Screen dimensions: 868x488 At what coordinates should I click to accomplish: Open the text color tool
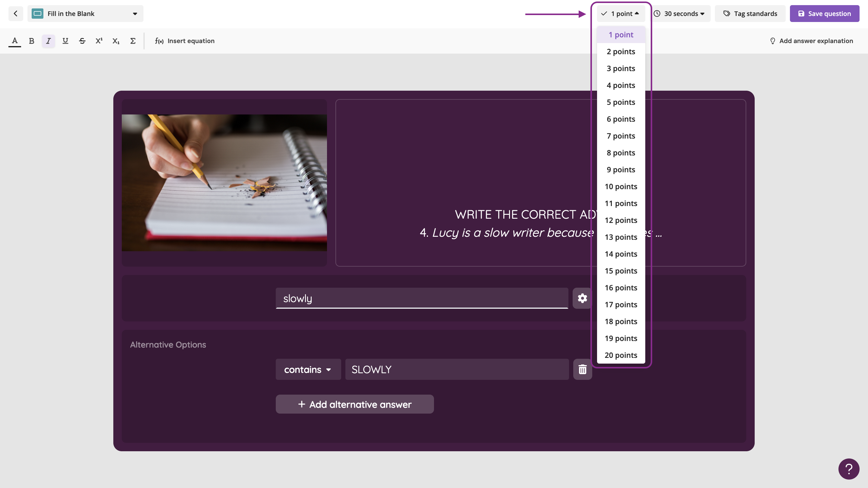[x=14, y=41]
